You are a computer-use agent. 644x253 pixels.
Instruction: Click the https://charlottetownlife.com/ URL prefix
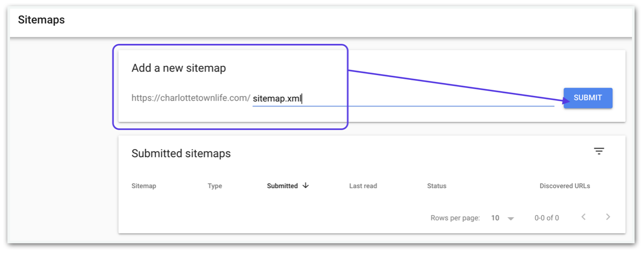[191, 98]
